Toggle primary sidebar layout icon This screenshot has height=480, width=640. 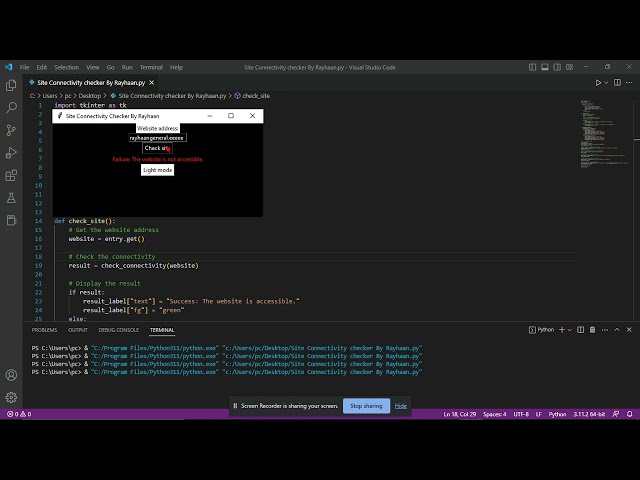click(x=532, y=67)
